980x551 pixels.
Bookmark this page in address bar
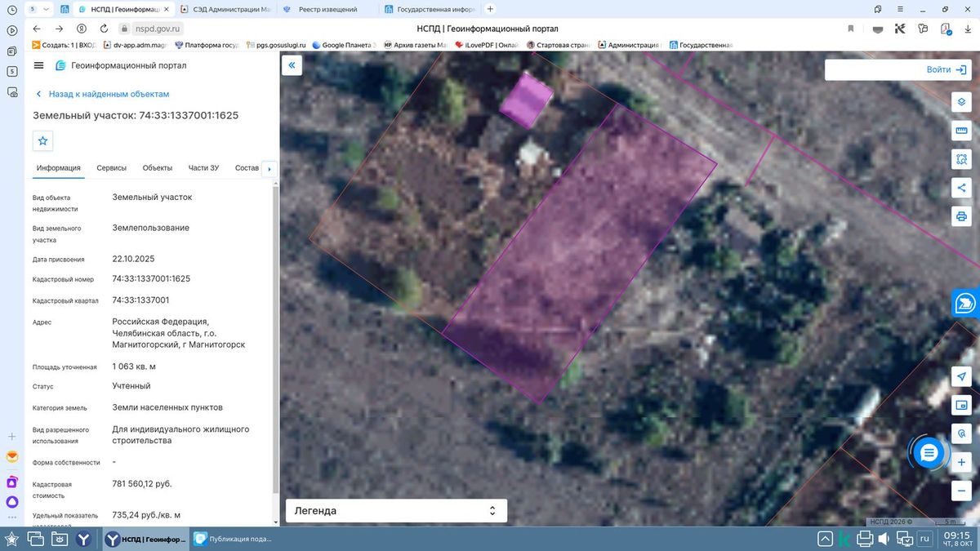click(x=850, y=29)
